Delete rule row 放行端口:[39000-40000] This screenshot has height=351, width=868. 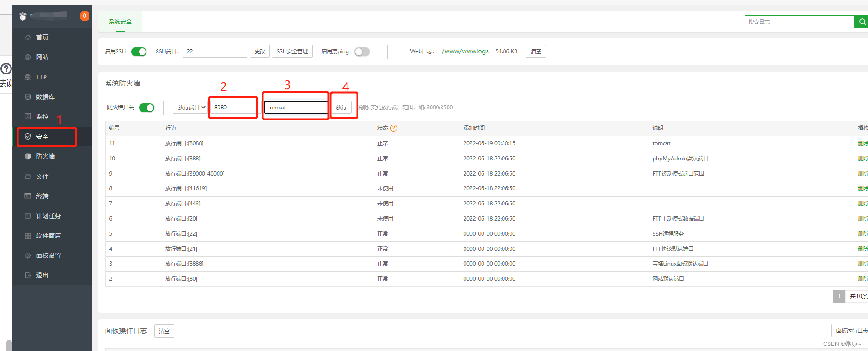click(x=863, y=174)
